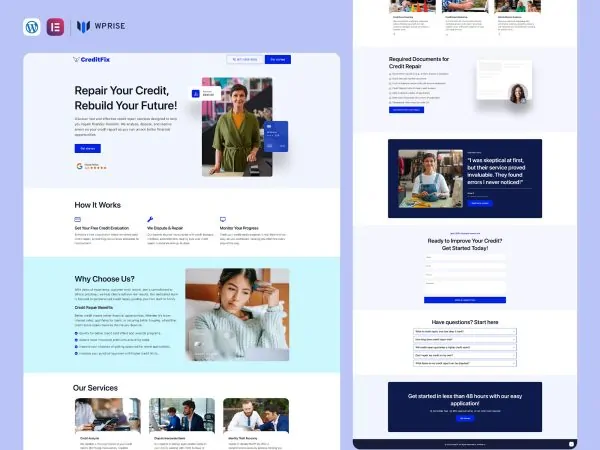Open the service image of two suited men talking
Image resolution: width=600 pixels, height=450 pixels.
click(x=256, y=415)
